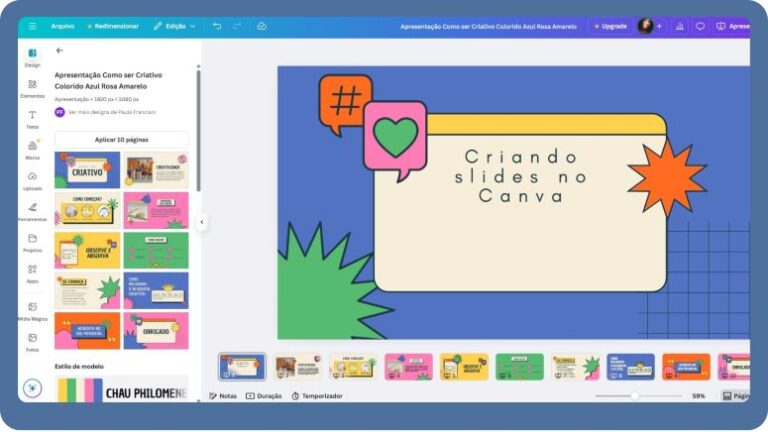Select the Como começar template thumbnail
Viewport: 768px width, 432px height.
pos(87,210)
